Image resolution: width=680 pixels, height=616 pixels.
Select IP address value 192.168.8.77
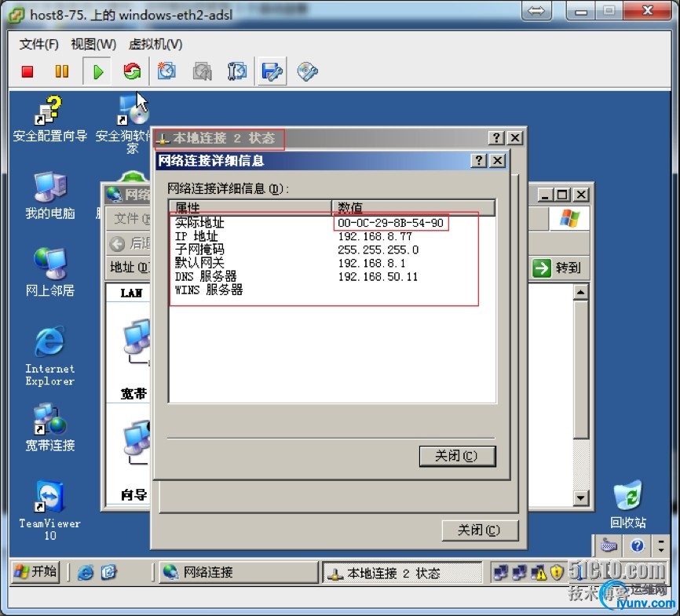click(375, 237)
